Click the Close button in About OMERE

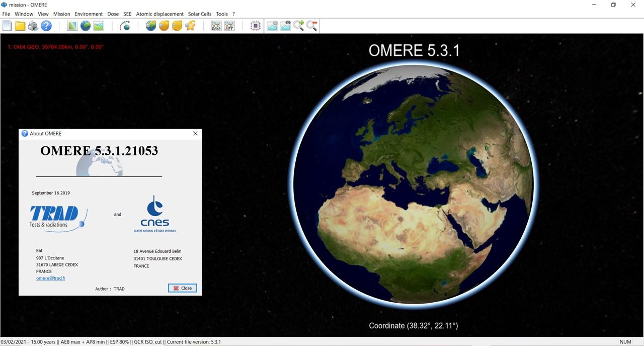(182, 288)
